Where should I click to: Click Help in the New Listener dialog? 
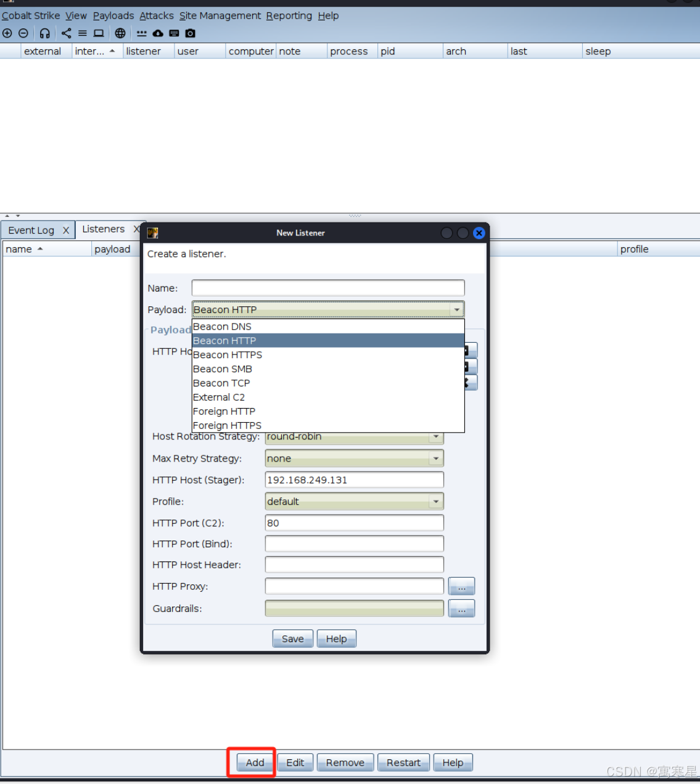336,639
